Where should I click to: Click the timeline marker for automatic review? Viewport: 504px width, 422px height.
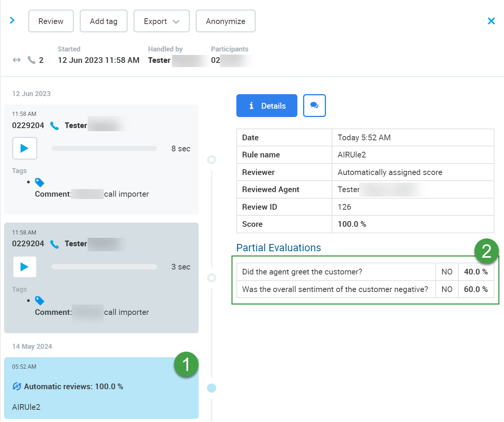tap(212, 388)
